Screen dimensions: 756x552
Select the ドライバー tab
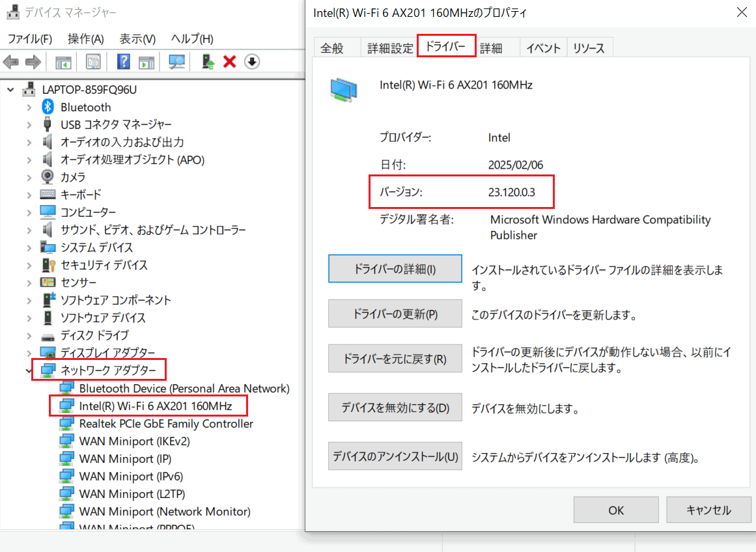pos(446,46)
